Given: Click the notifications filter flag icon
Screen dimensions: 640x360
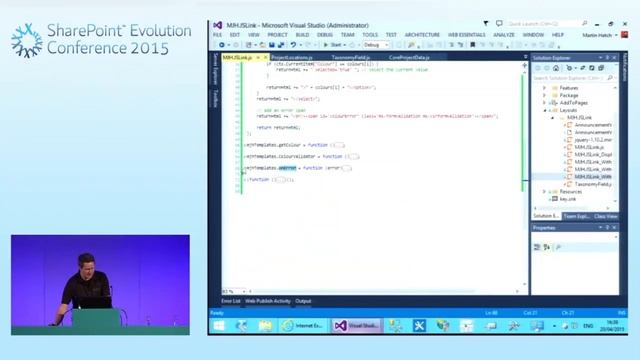Looking at the screenshot, I should pyautogui.click(x=486, y=24).
